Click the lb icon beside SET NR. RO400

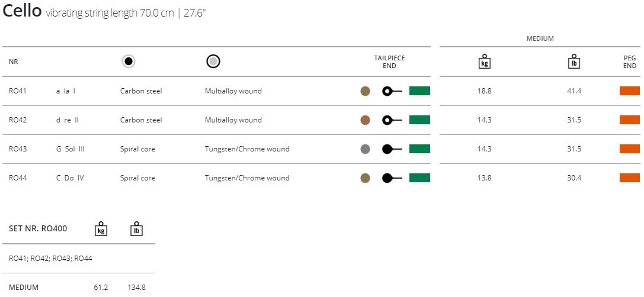136,229
